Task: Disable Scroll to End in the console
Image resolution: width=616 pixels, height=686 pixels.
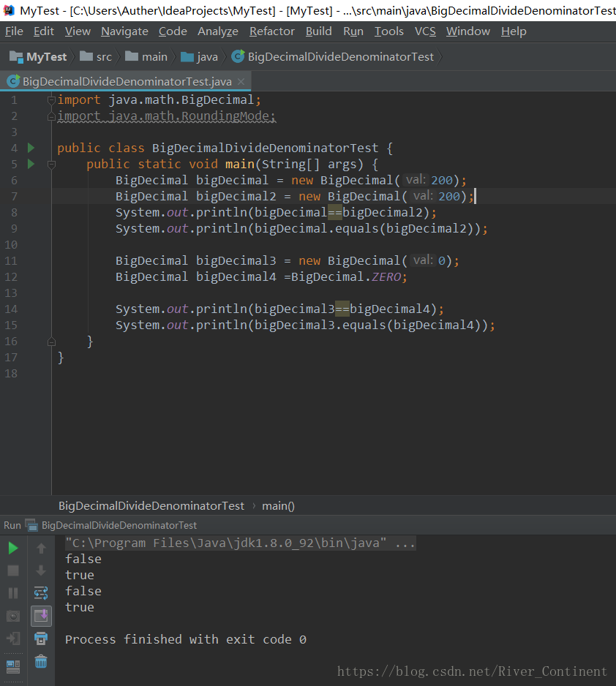Action: click(41, 615)
